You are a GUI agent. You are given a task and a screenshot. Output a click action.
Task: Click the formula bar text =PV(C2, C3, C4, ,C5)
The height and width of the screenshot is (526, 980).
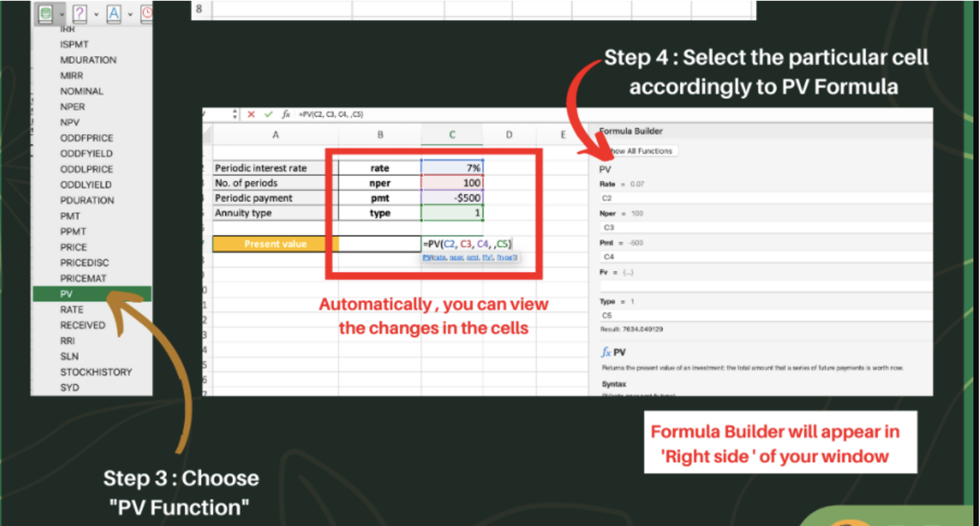[331, 115]
